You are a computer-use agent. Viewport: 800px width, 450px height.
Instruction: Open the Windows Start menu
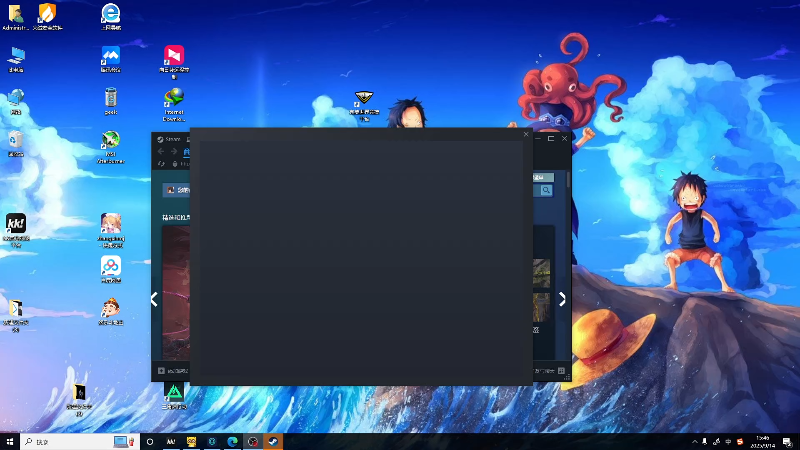click(10, 441)
